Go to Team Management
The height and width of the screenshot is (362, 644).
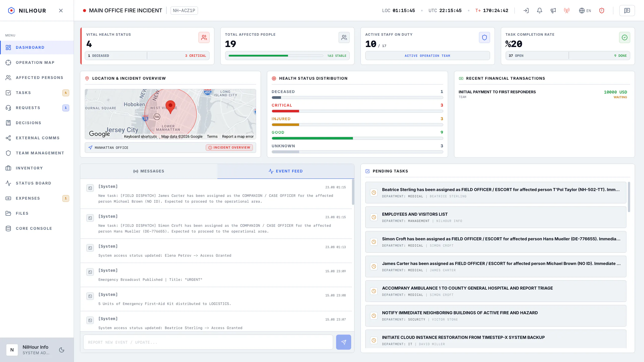(37, 153)
